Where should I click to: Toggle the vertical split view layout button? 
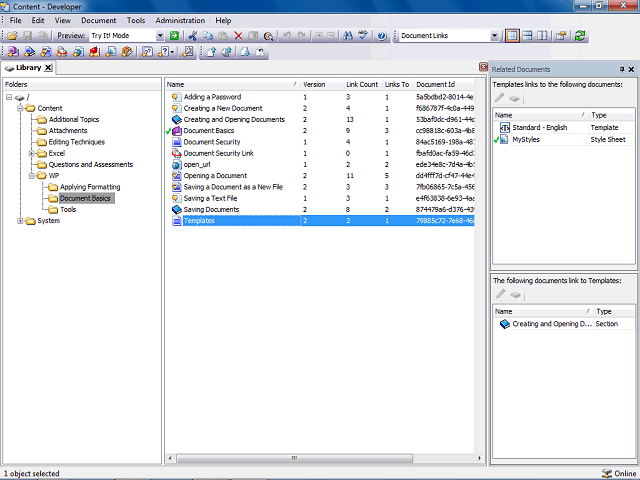542,36
